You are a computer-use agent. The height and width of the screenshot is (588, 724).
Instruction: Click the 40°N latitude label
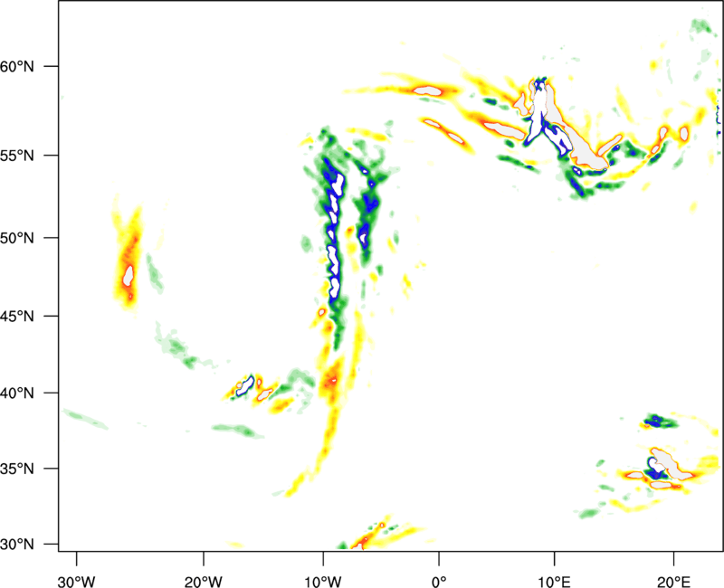17,394
